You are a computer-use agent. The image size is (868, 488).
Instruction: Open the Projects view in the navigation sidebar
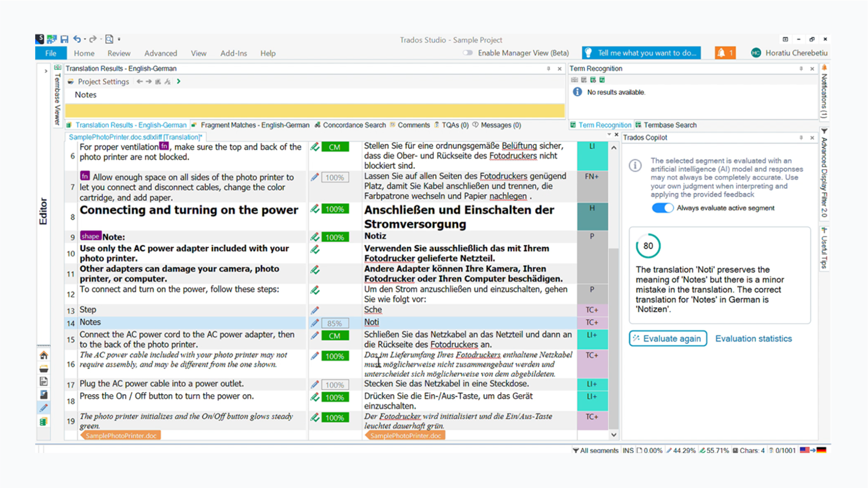pos(43,368)
